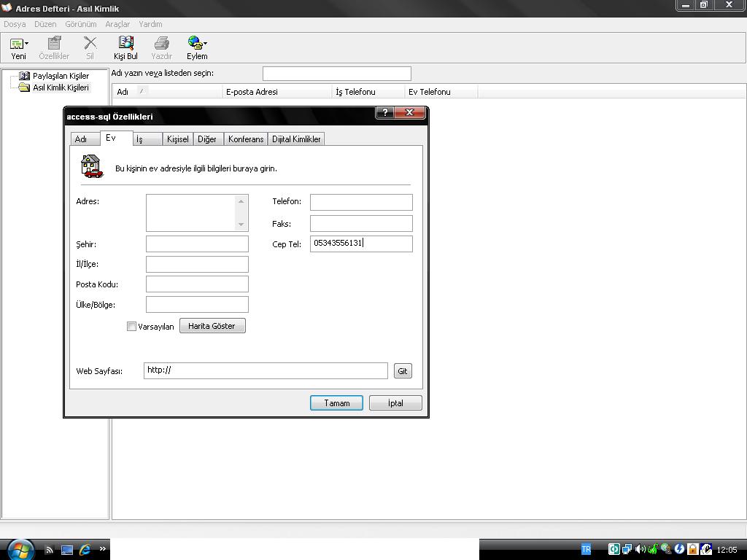Switch to the Kişisel tab

click(x=177, y=139)
